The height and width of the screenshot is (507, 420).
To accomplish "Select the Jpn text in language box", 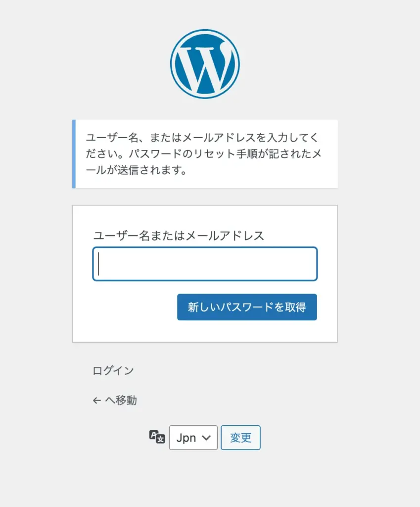I will [x=186, y=438].
